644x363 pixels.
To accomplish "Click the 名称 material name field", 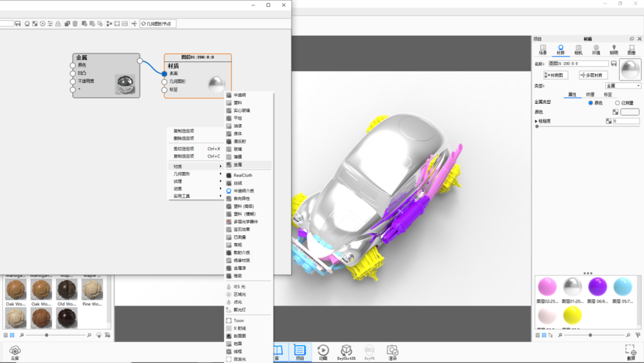I will coord(578,64).
